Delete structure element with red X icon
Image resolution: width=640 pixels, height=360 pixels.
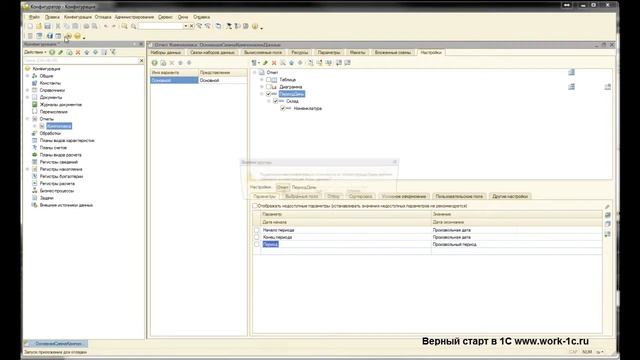tap(274, 63)
